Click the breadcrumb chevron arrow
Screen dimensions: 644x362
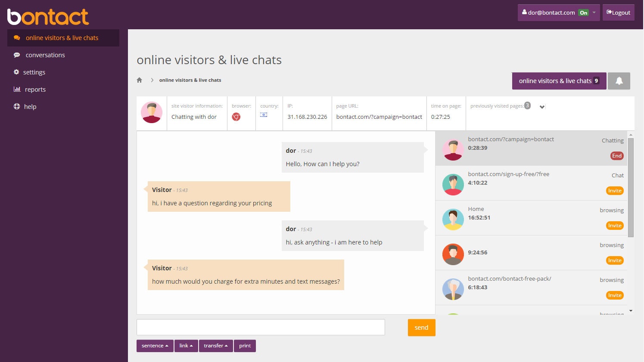[x=152, y=80]
